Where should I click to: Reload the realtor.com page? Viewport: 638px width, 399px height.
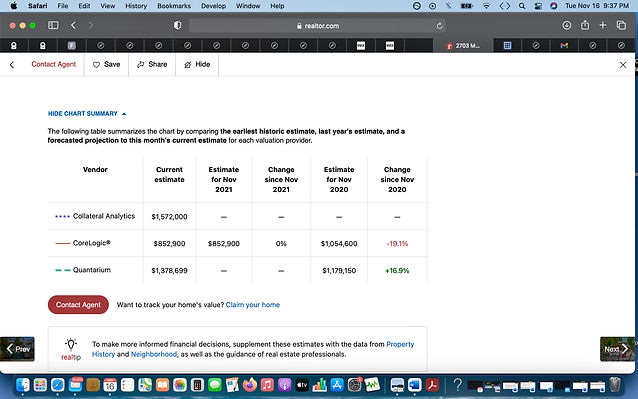(439, 26)
